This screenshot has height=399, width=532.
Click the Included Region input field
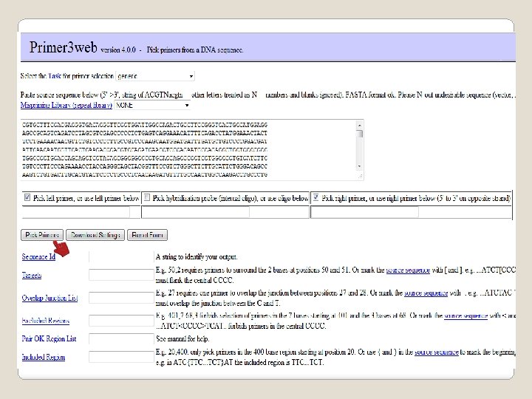pos(121,357)
